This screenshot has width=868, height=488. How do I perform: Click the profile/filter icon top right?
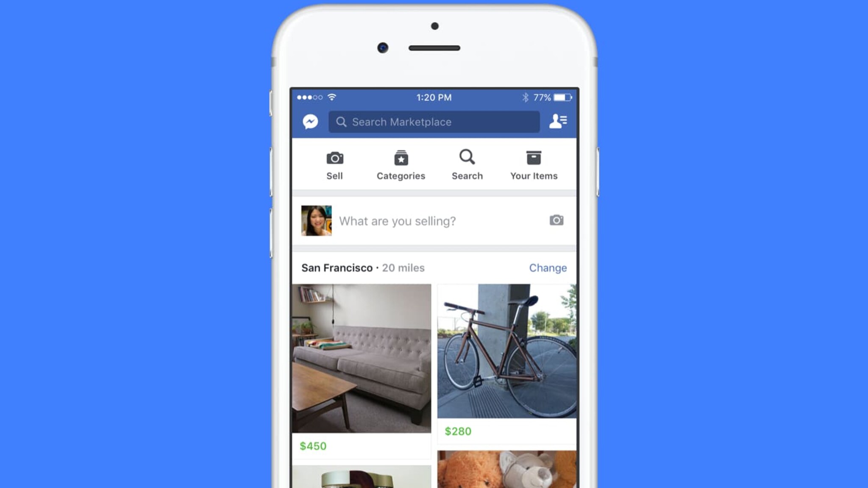[x=557, y=121]
